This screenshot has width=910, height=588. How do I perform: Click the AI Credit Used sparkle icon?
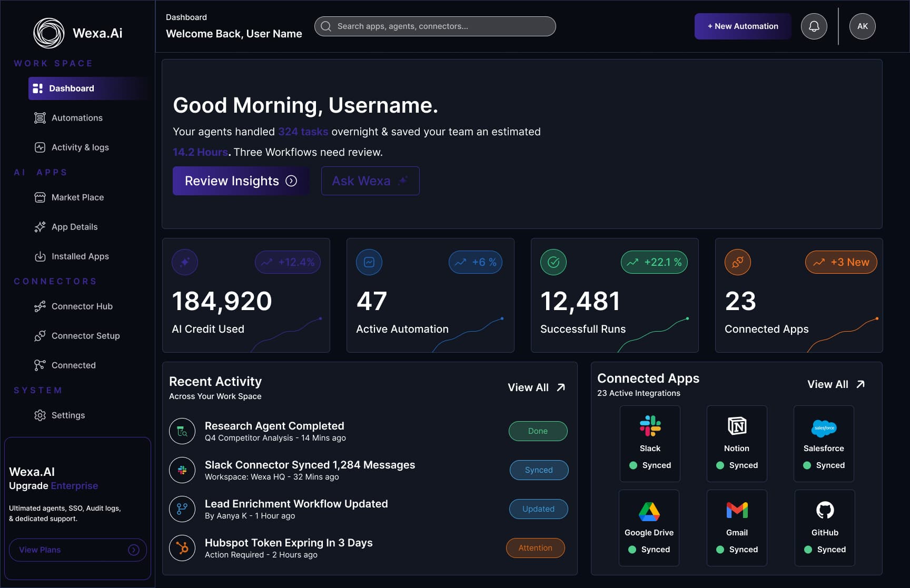click(x=185, y=262)
